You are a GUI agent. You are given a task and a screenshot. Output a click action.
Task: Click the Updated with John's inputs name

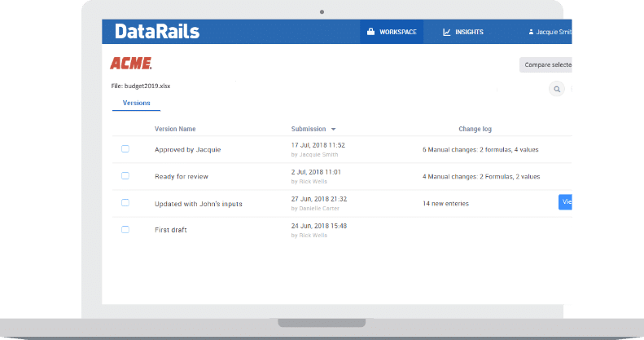(199, 204)
